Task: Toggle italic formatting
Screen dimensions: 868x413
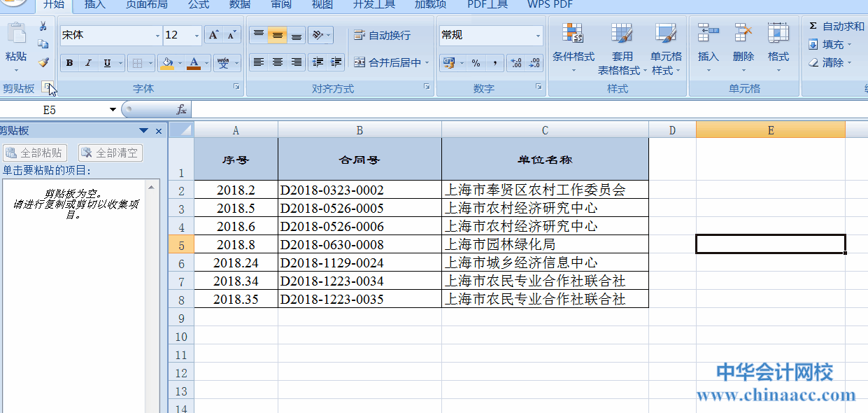Action: (x=88, y=63)
